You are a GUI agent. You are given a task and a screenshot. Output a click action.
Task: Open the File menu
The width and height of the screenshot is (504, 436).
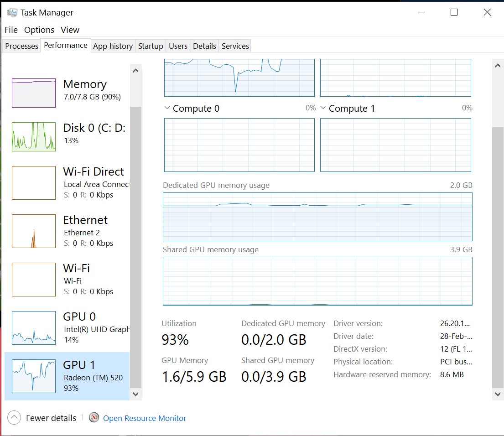click(x=10, y=30)
